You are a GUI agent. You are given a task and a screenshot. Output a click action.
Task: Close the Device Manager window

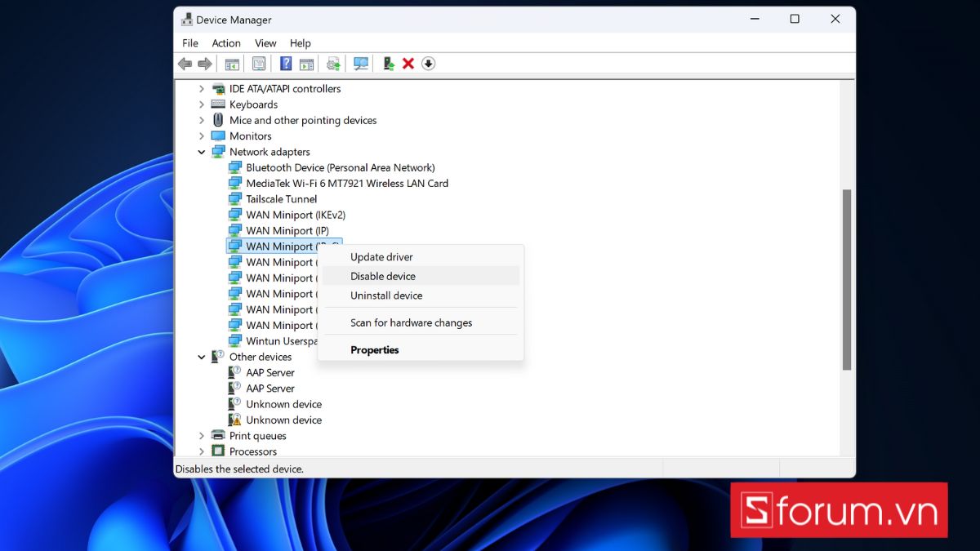835,20
